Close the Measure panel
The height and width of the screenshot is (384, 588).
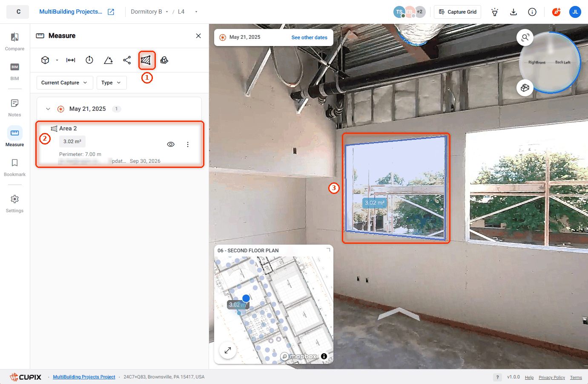[x=198, y=36]
